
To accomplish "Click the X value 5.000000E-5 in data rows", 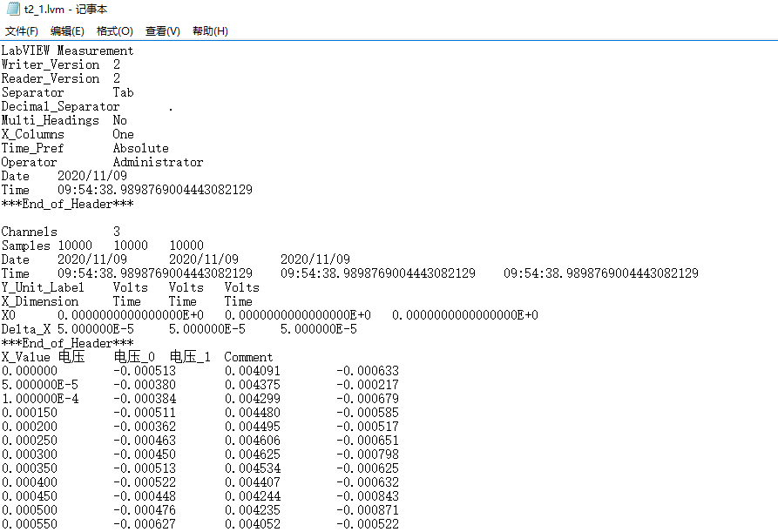I will (x=40, y=385).
